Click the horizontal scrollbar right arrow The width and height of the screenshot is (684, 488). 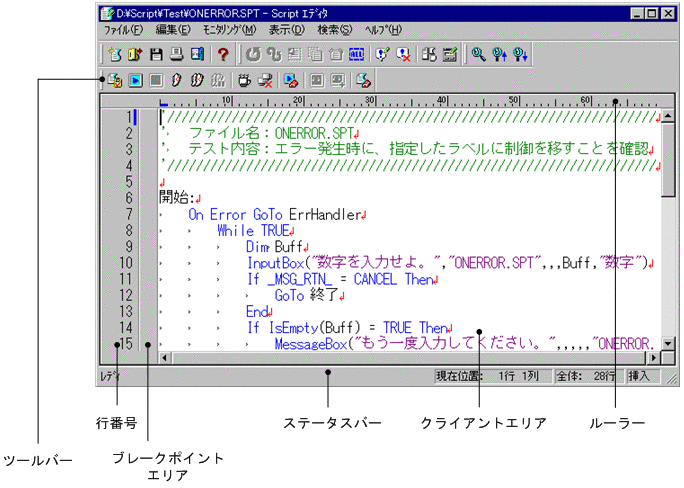pos(653,358)
